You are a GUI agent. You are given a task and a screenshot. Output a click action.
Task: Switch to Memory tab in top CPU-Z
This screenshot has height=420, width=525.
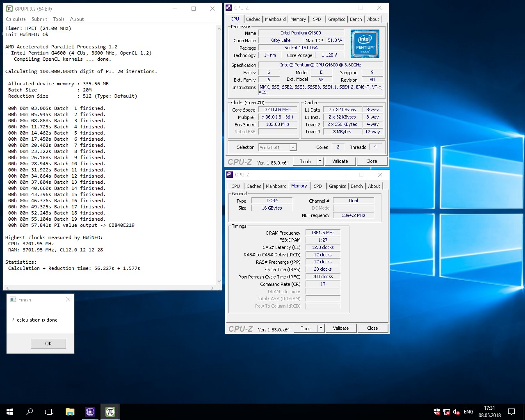point(298,19)
